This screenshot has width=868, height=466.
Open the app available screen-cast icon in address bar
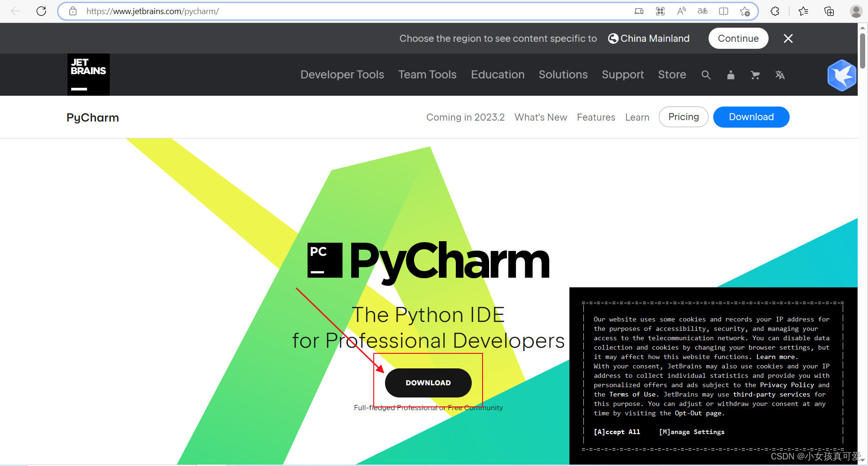[x=639, y=11]
